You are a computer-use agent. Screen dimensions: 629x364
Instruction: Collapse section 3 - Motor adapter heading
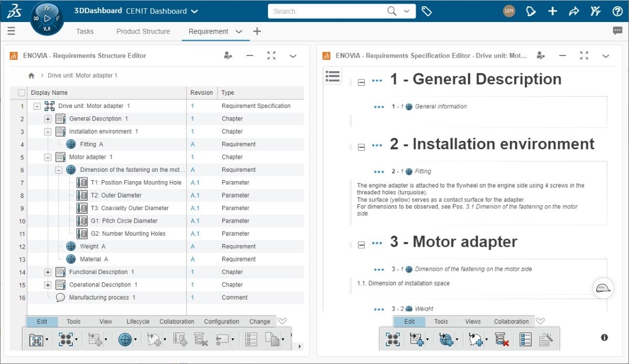[361, 245]
